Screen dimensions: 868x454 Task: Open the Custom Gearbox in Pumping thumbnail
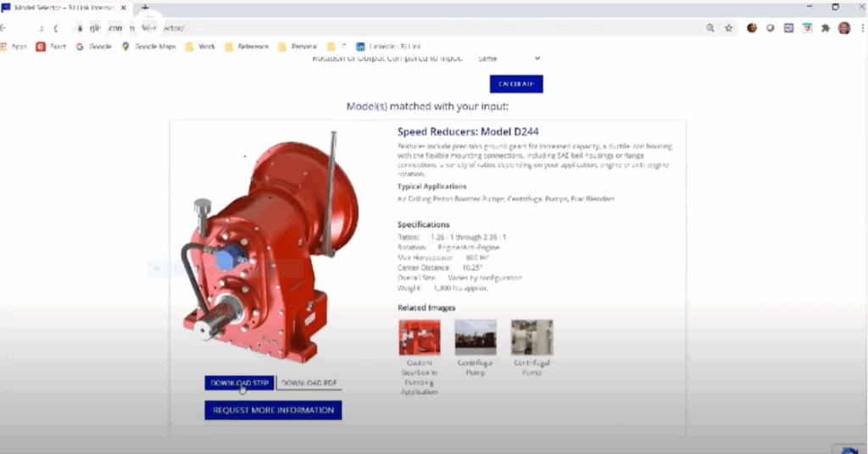[x=419, y=337]
